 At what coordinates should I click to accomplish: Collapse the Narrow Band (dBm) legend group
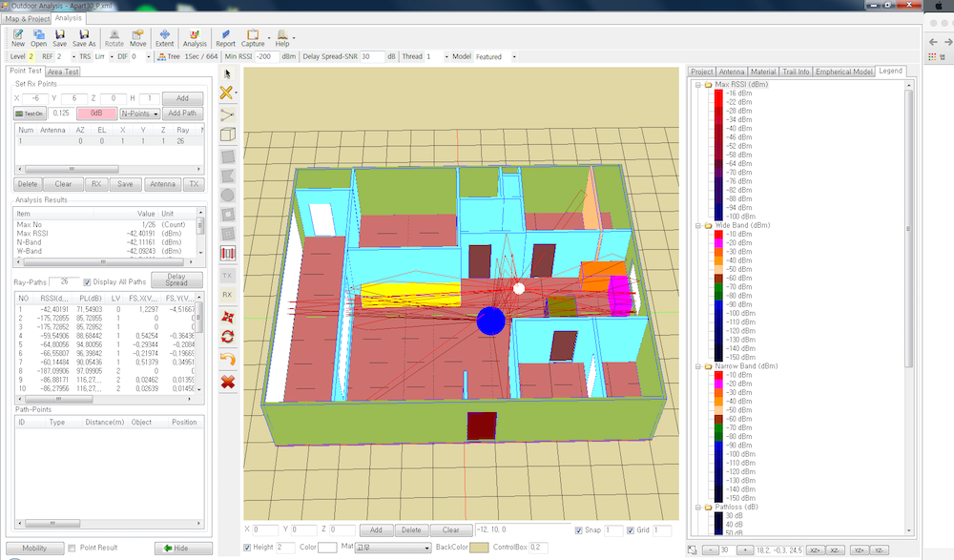pos(698,366)
